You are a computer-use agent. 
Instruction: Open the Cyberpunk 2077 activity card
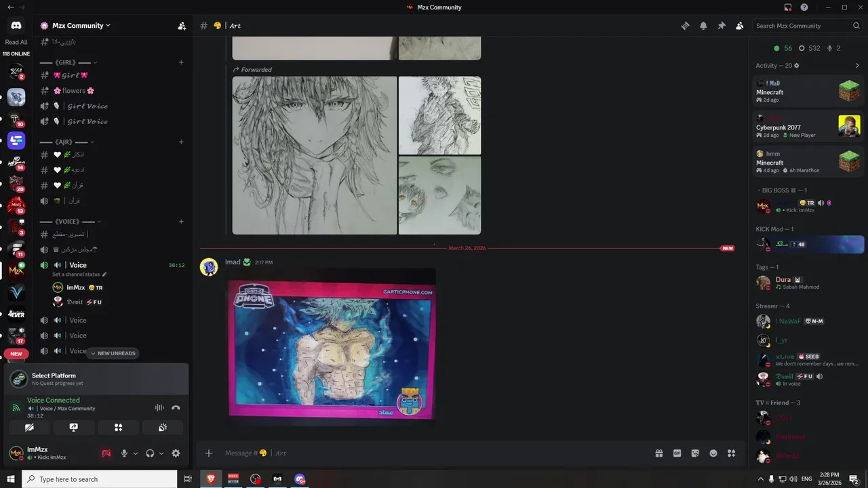pos(808,126)
